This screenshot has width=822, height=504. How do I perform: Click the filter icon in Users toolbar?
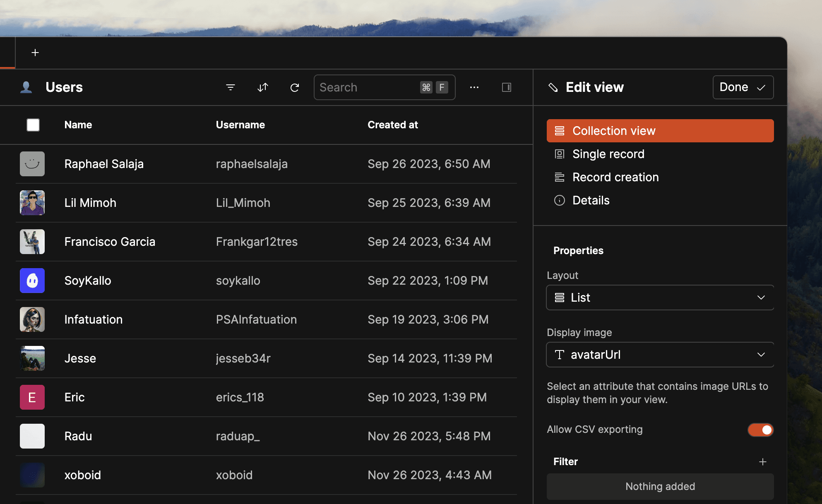[231, 87]
